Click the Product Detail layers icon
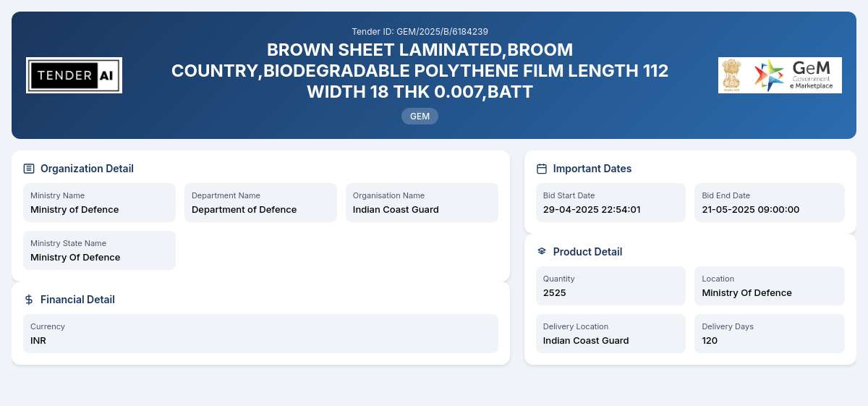Screen dimensions: 868x406 (x=542, y=252)
